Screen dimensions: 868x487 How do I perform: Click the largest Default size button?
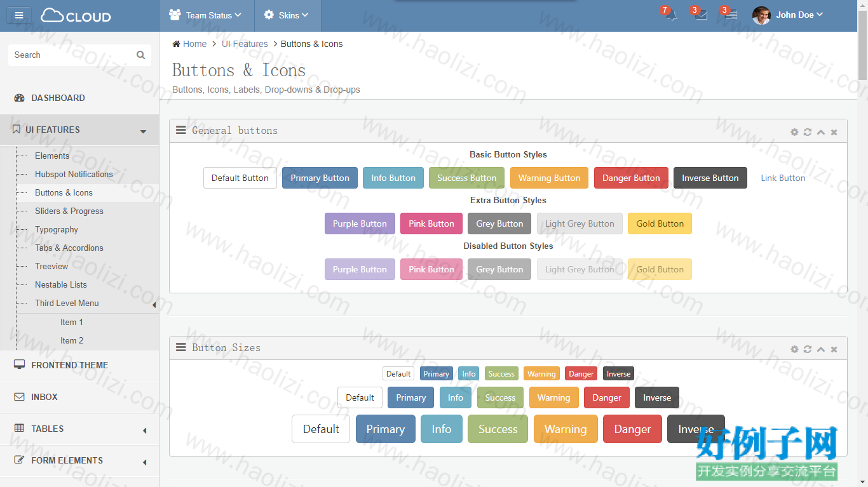click(321, 429)
